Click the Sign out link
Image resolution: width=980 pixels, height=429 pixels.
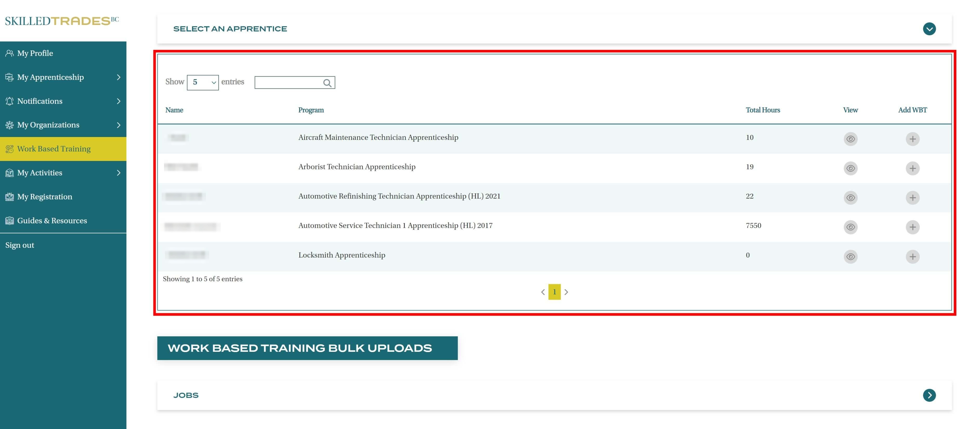point(20,245)
